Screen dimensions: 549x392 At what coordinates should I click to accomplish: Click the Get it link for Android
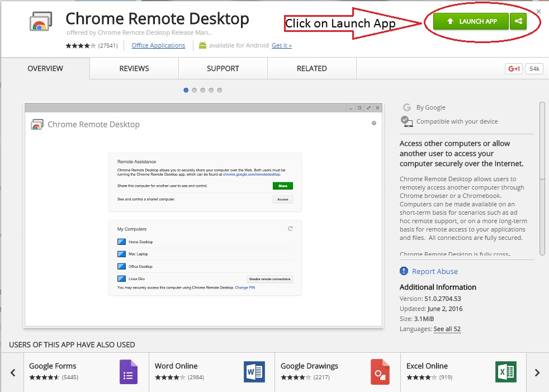coord(282,45)
